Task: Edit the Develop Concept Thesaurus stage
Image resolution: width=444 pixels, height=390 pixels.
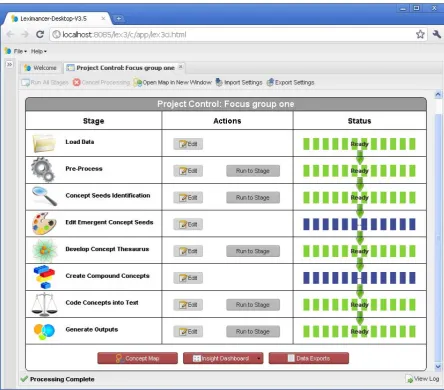Action: pyautogui.click(x=188, y=251)
